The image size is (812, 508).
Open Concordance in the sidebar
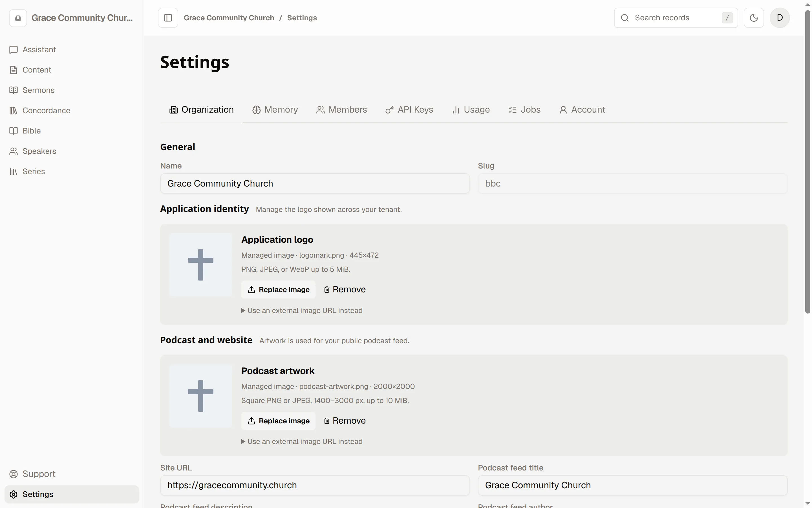[71, 111]
